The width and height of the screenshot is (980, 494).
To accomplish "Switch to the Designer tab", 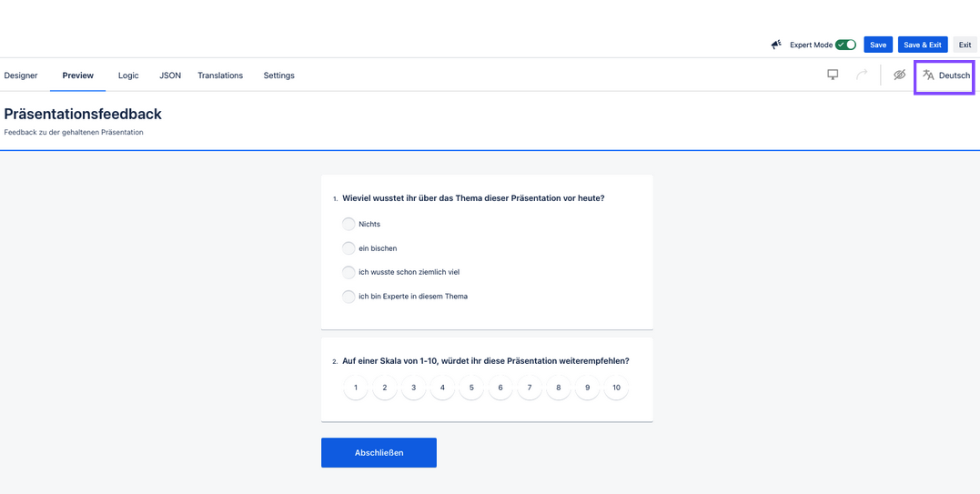I will pos(21,76).
